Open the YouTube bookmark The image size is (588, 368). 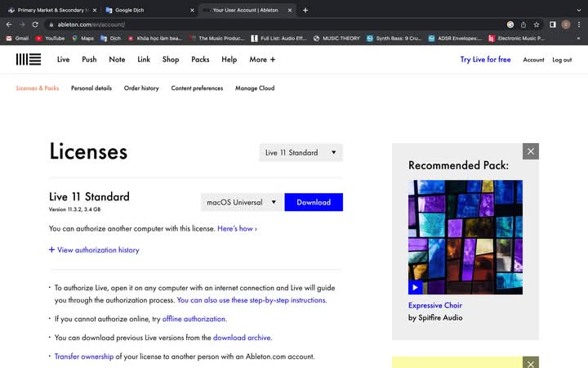[x=50, y=38]
